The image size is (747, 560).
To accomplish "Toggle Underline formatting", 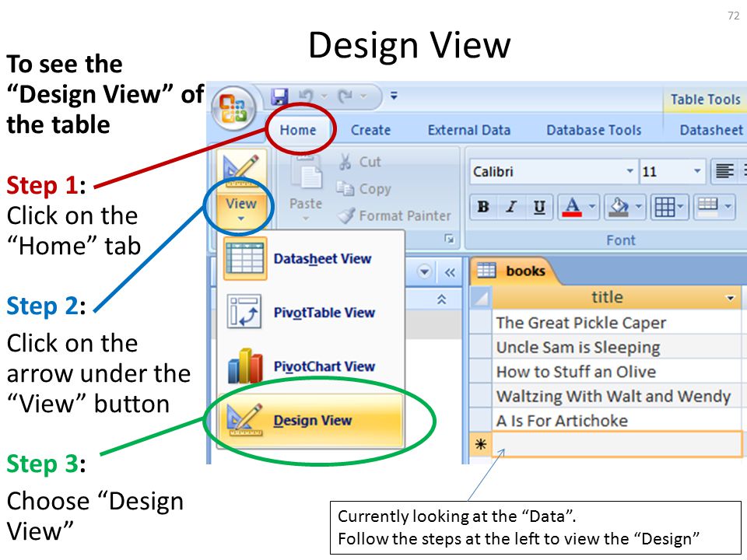I will 539,207.
